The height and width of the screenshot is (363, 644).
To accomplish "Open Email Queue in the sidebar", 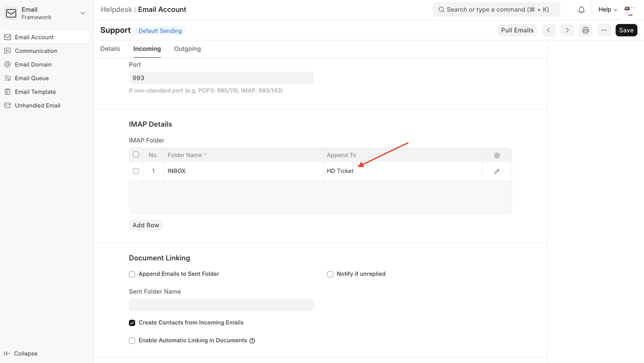I will coord(31,78).
